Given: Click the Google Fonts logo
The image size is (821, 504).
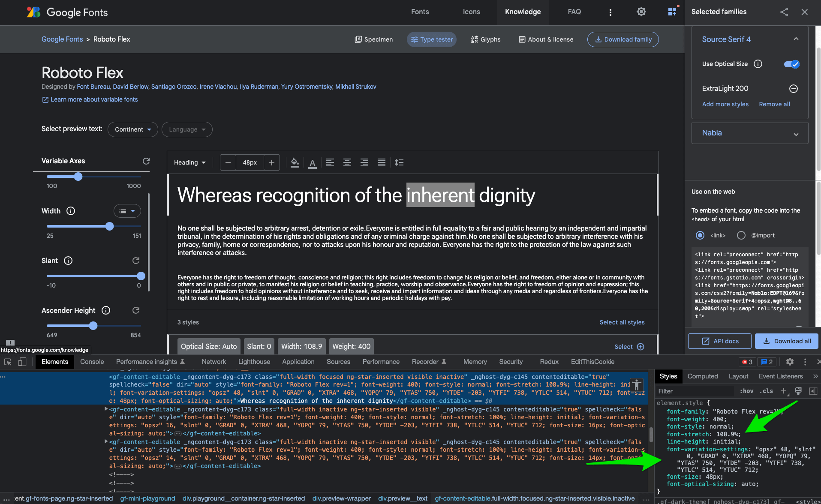Looking at the screenshot, I should pos(67,12).
